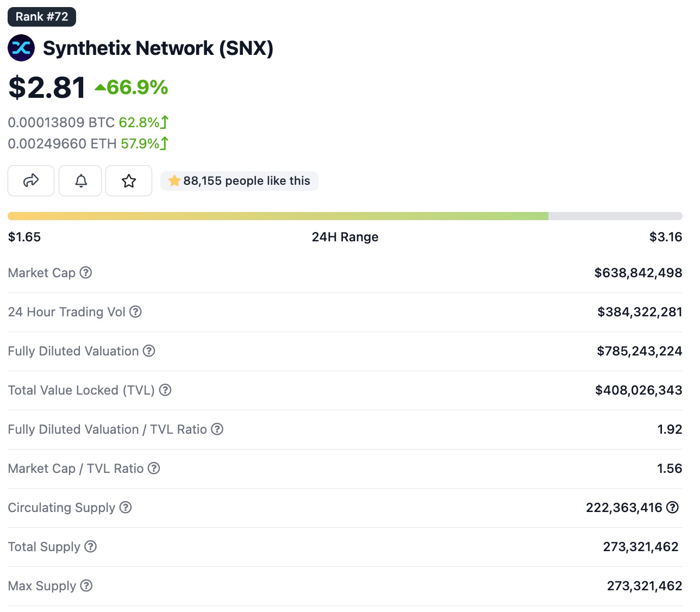Image resolution: width=700 pixels, height=612 pixels.
Task: Click the Market Cap label
Action: coord(42,272)
